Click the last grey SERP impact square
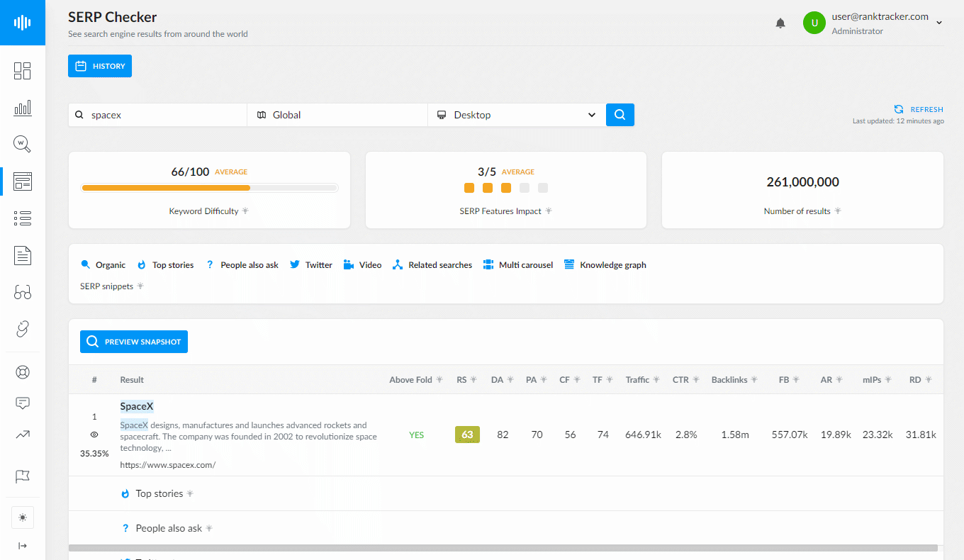The width and height of the screenshot is (964, 560). tap(543, 188)
